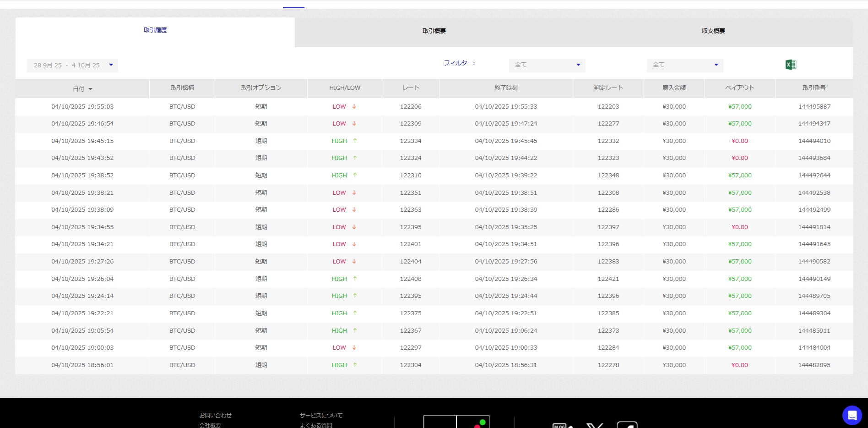Open the X social media icon
The width and height of the screenshot is (868, 428).
(x=595, y=425)
